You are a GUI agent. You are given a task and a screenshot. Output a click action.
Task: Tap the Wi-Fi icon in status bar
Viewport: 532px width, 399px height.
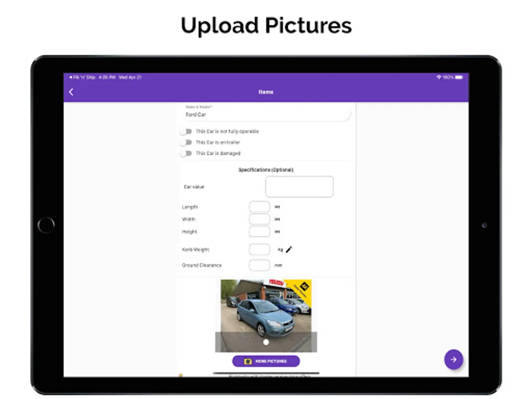coord(438,77)
